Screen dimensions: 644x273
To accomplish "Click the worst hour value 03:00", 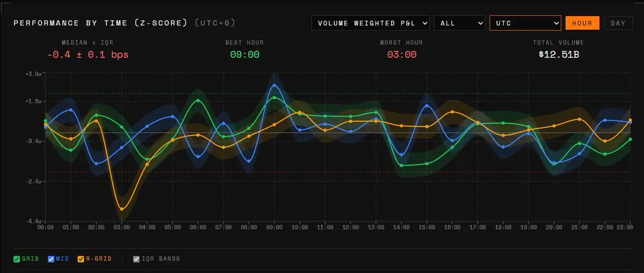I will (x=402, y=55).
